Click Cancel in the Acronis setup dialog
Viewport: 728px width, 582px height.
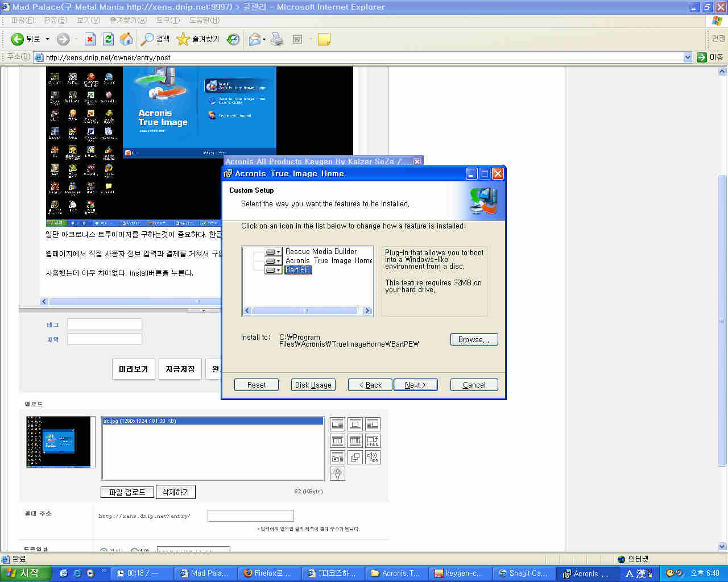click(474, 385)
